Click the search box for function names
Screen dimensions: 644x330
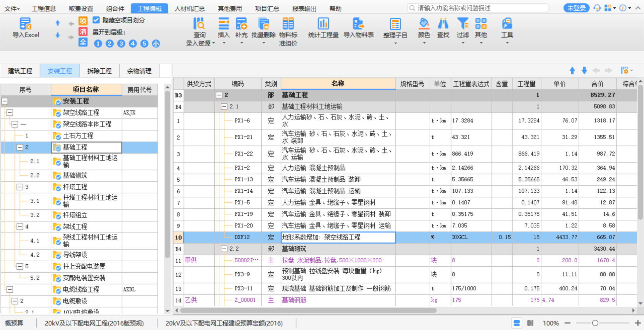click(x=478, y=8)
